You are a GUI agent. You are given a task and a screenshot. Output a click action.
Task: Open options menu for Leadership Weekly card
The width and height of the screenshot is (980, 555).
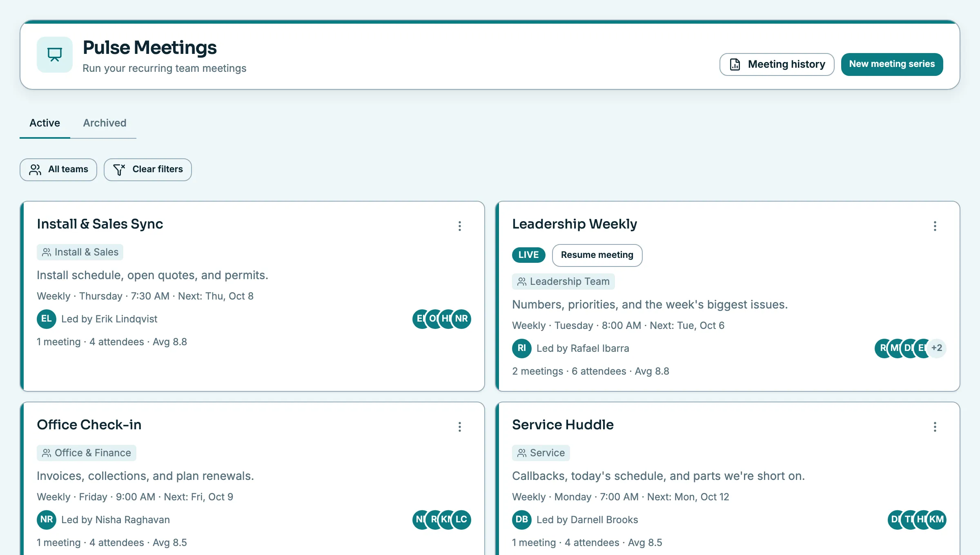pyautogui.click(x=935, y=226)
